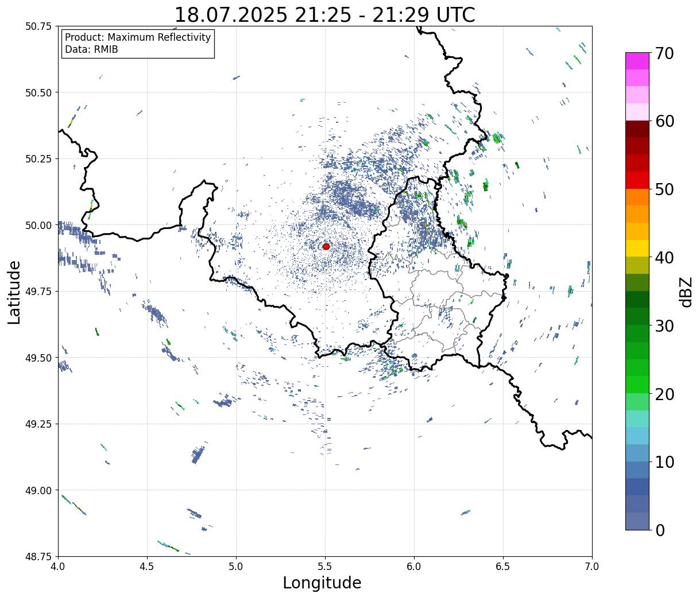Click the colorbar tick label 60
The height and width of the screenshot is (597, 700).
(x=664, y=121)
